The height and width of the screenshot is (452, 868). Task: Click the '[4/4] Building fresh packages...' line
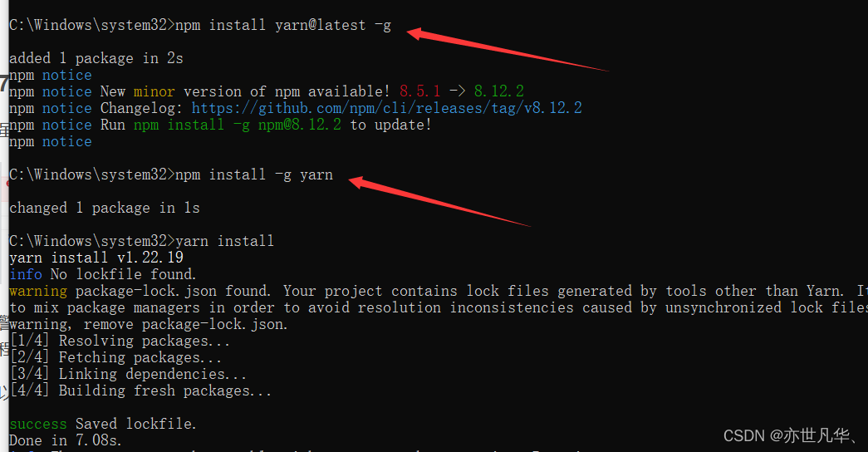(x=140, y=391)
